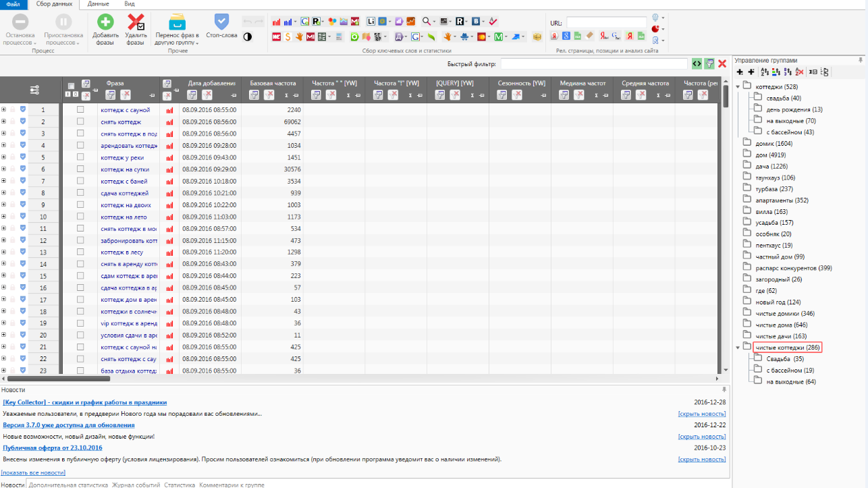Screen dimensions: 868x488
Task: Pin the Управление группами panel
Action: pyautogui.click(x=861, y=60)
